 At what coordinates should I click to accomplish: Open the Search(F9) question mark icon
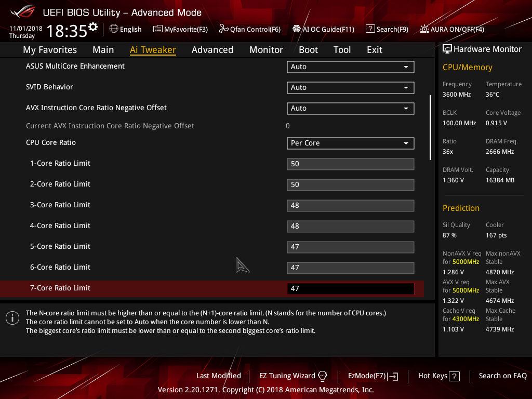click(x=370, y=29)
